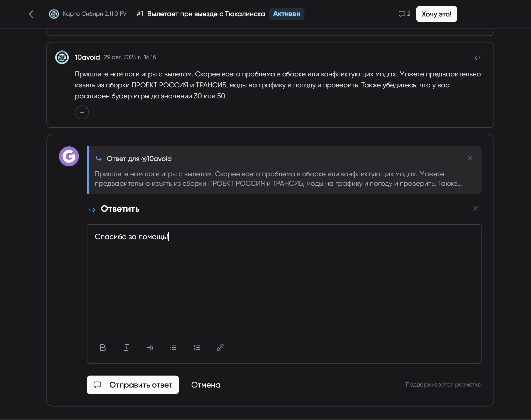Click the 10avoid profile avatar
This screenshot has width=531, height=420.
(x=62, y=57)
